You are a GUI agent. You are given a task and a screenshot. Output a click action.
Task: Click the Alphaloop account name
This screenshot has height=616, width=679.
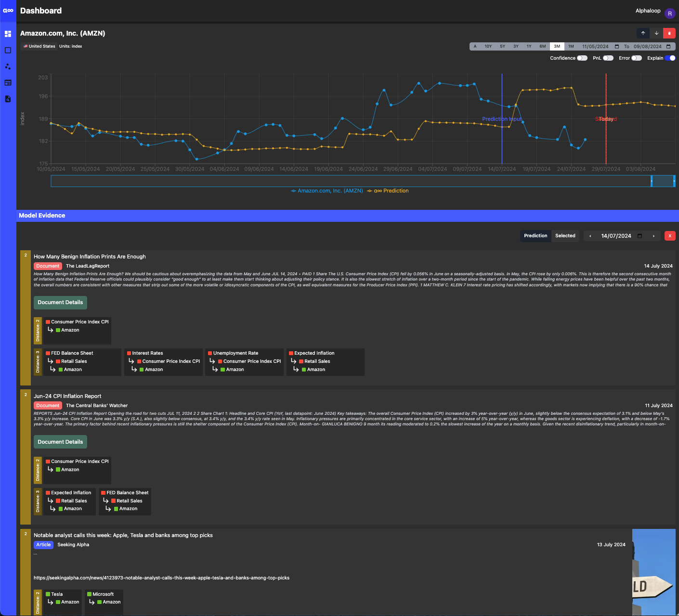[x=648, y=11]
